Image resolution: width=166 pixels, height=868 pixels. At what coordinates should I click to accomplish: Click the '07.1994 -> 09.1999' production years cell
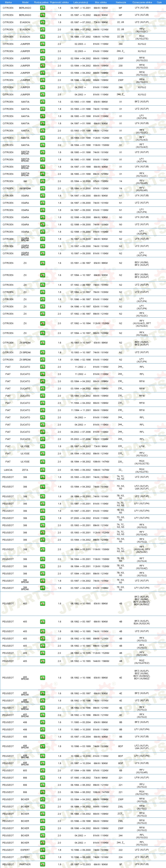(x=80, y=770)
